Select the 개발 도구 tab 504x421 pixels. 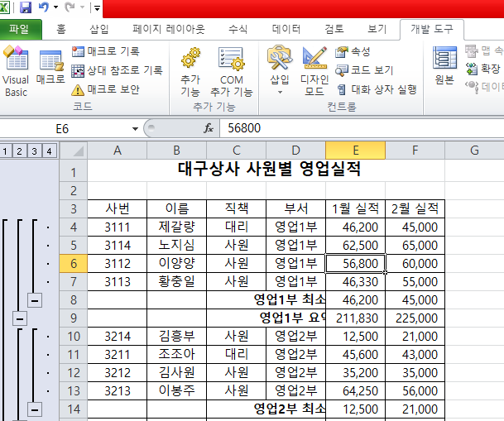432,30
